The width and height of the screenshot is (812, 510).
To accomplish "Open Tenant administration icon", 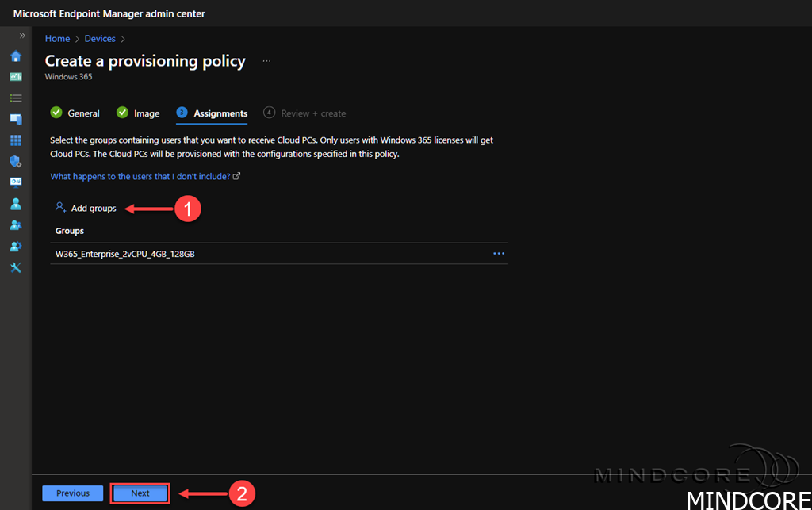I will [x=15, y=247].
